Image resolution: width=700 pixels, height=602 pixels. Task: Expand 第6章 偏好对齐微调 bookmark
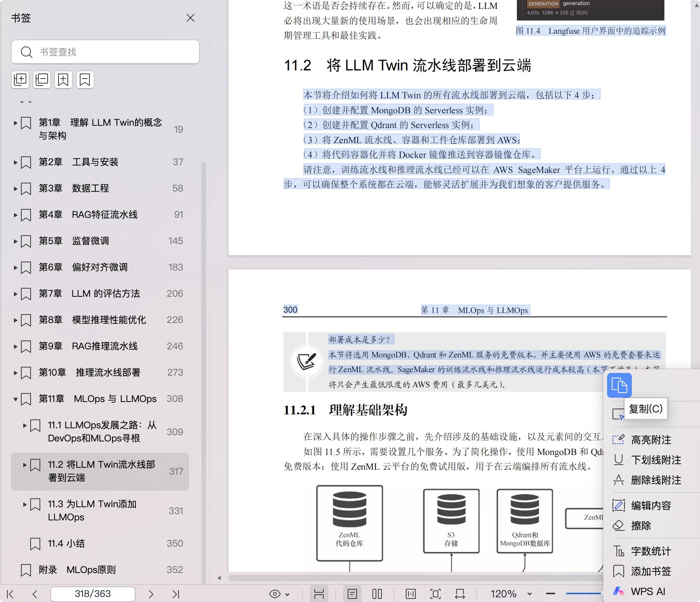[x=15, y=267]
